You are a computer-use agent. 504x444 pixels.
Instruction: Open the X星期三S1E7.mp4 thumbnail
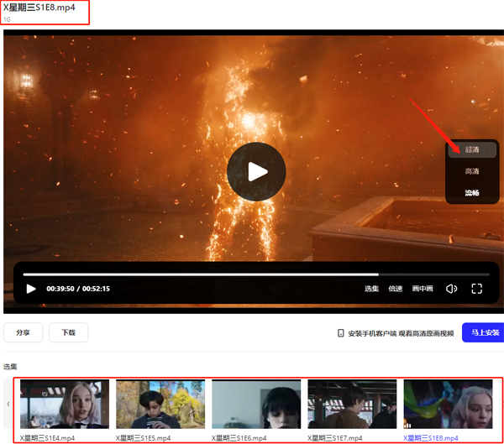tap(352, 404)
